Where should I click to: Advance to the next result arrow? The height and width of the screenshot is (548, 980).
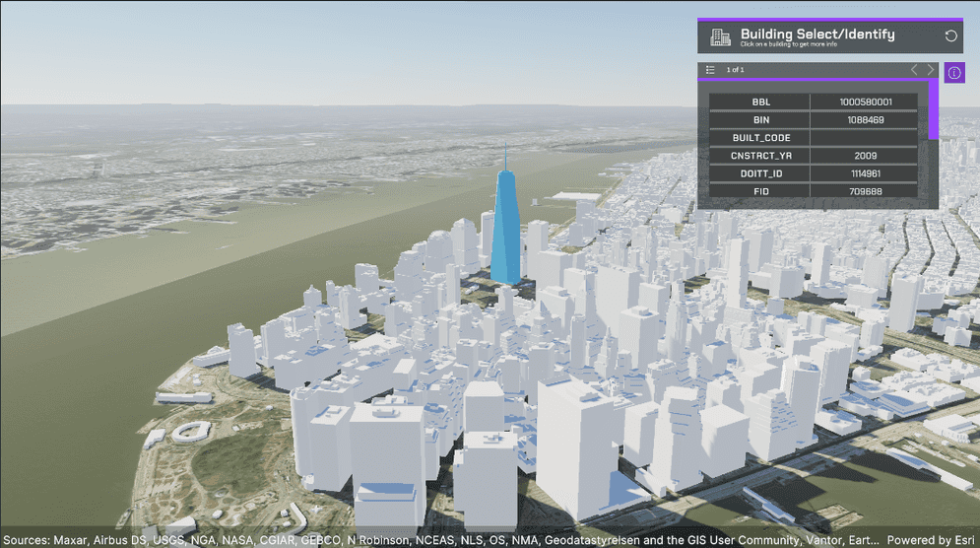931,70
